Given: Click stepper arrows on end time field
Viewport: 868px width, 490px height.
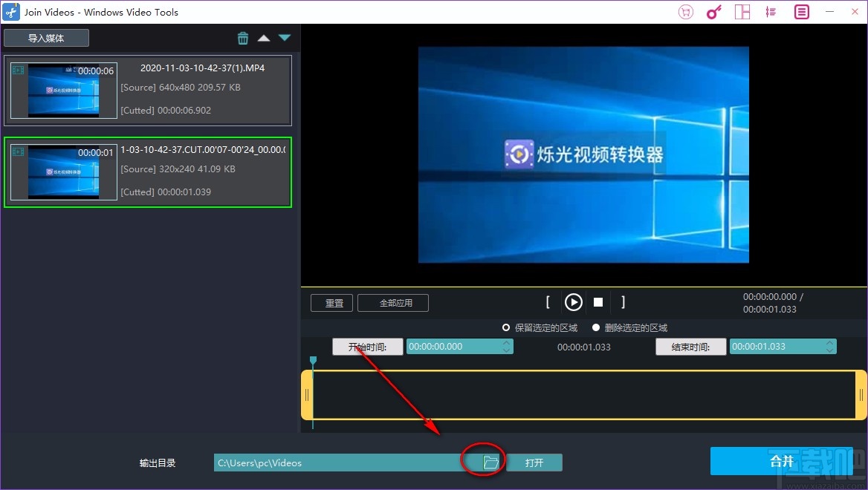Looking at the screenshot, I should [x=830, y=346].
